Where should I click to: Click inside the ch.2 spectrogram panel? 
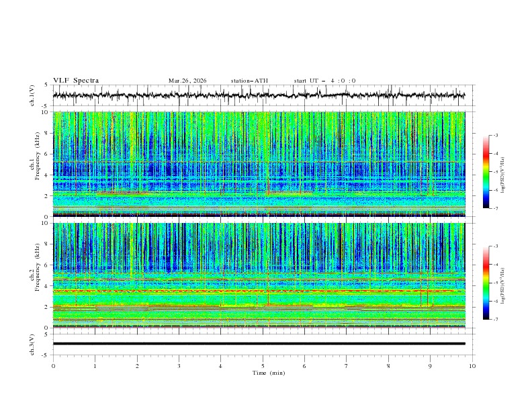(259, 275)
